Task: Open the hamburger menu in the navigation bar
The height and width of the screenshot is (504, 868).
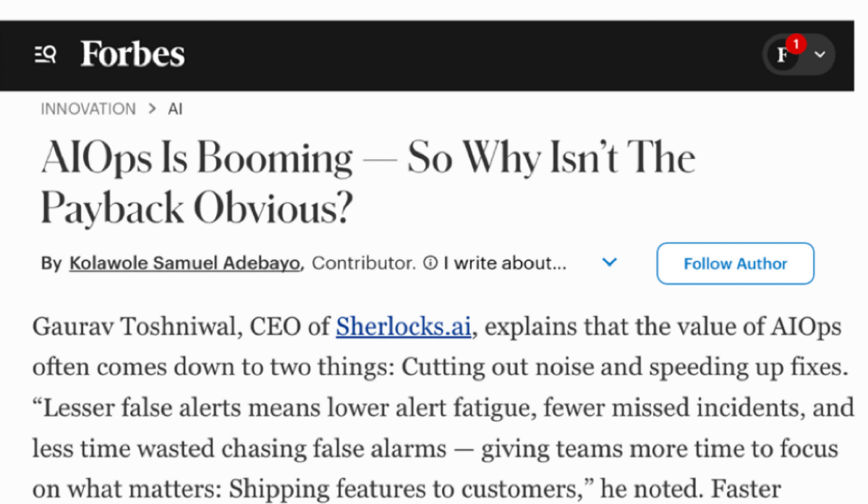Action: (x=40, y=54)
